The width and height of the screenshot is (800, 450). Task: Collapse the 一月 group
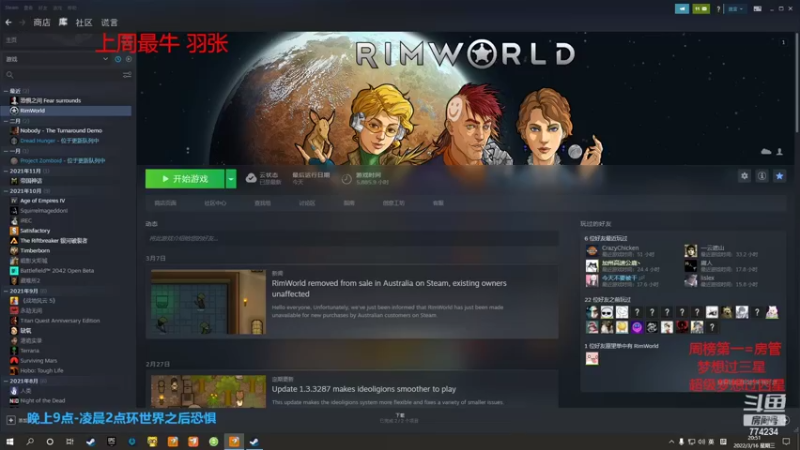tap(6, 151)
